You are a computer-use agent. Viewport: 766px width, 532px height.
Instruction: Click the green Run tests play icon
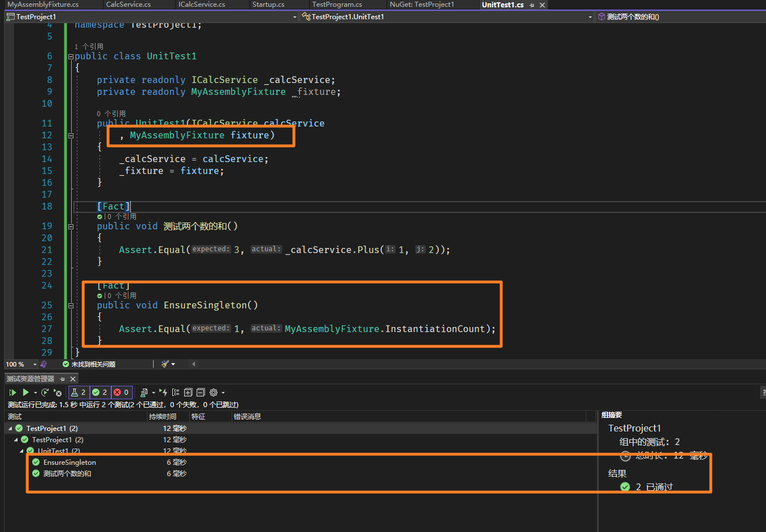pyautogui.click(x=25, y=393)
